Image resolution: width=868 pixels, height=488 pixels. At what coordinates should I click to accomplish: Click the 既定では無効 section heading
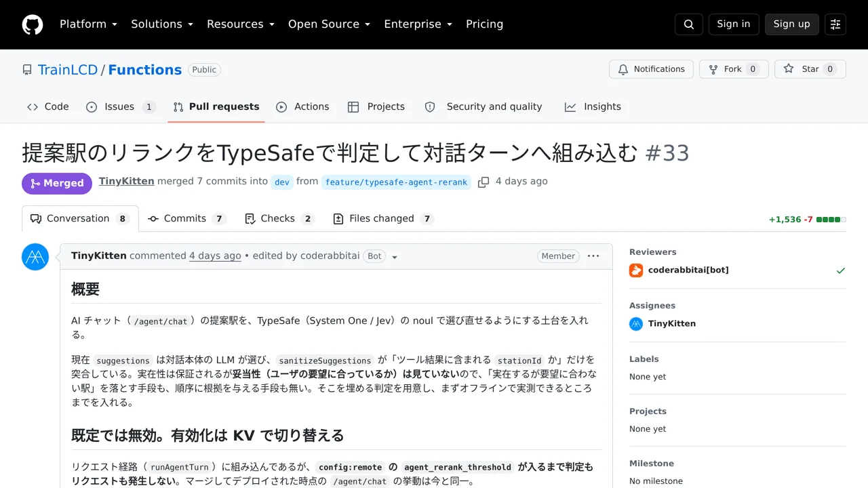(208, 435)
